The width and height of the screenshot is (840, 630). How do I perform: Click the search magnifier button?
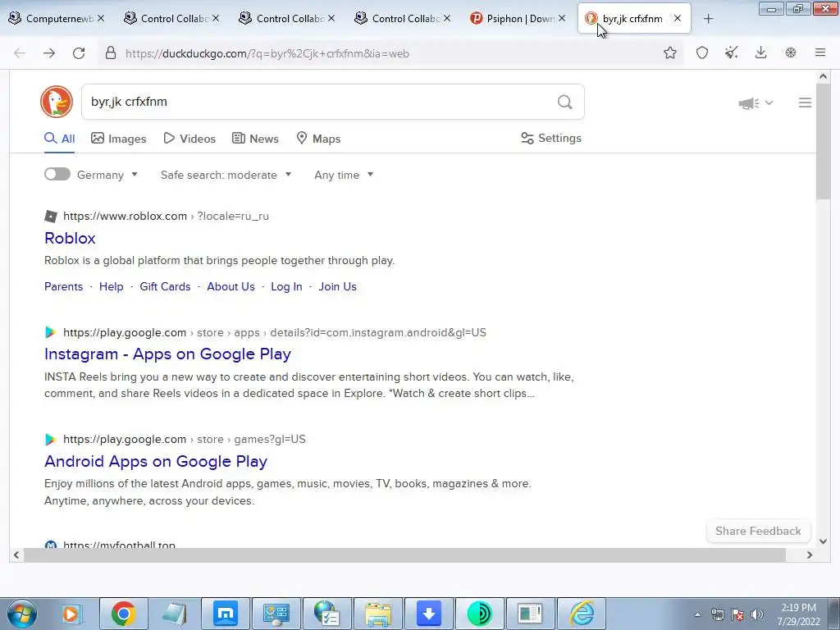[x=564, y=102]
